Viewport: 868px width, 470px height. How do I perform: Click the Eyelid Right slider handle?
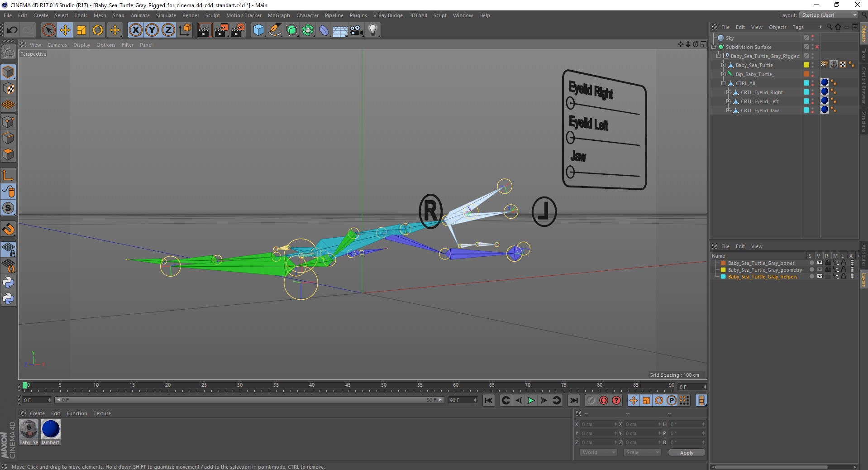point(571,104)
